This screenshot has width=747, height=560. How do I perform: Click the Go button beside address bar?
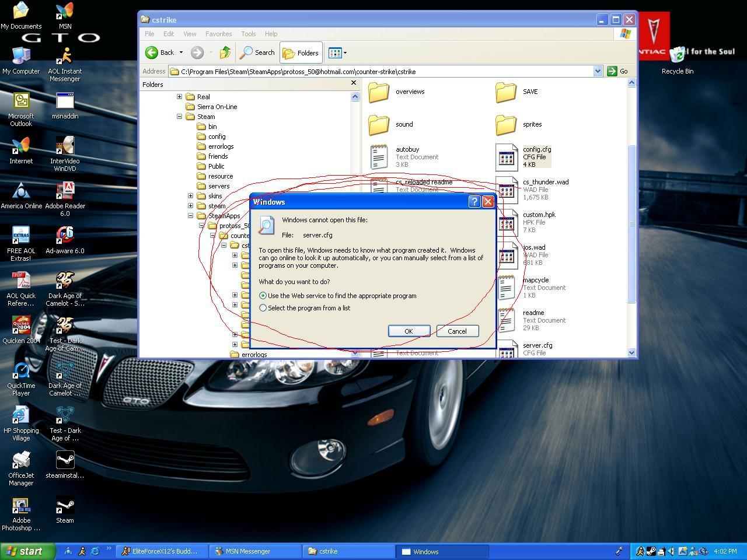point(618,71)
